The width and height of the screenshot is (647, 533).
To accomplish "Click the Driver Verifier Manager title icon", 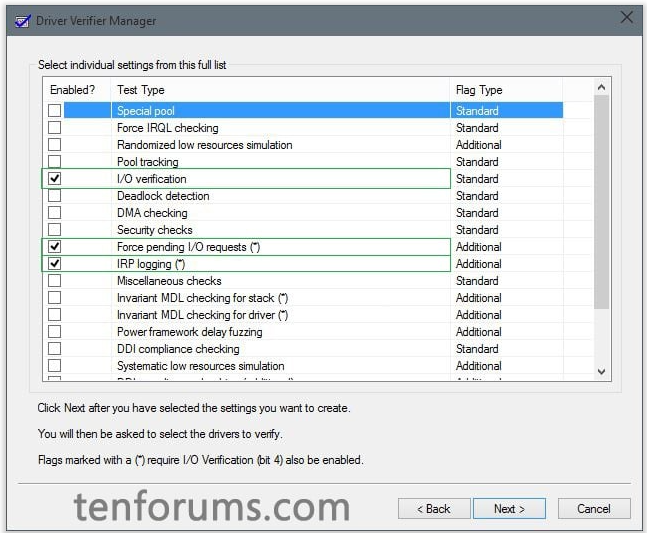I will (x=22, y=21).
